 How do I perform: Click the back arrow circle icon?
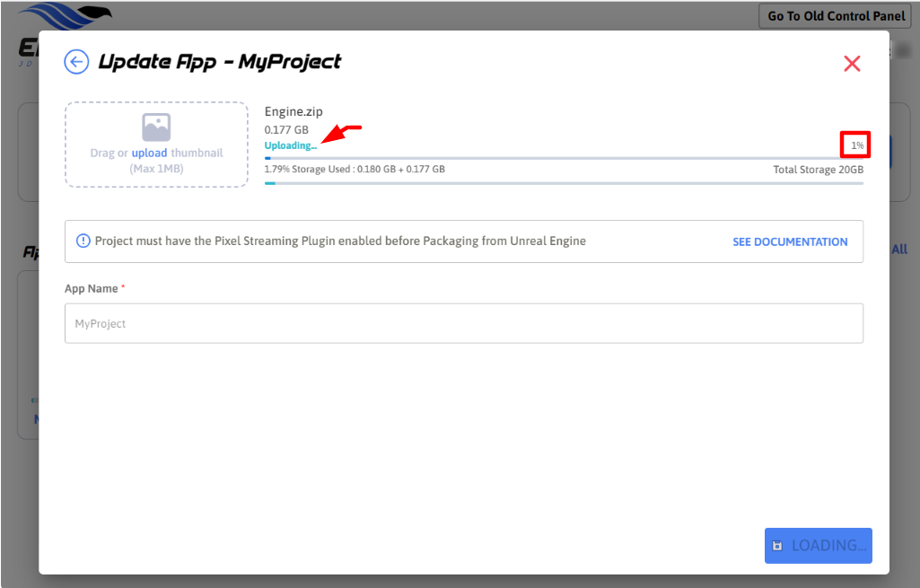coord(76,61)
